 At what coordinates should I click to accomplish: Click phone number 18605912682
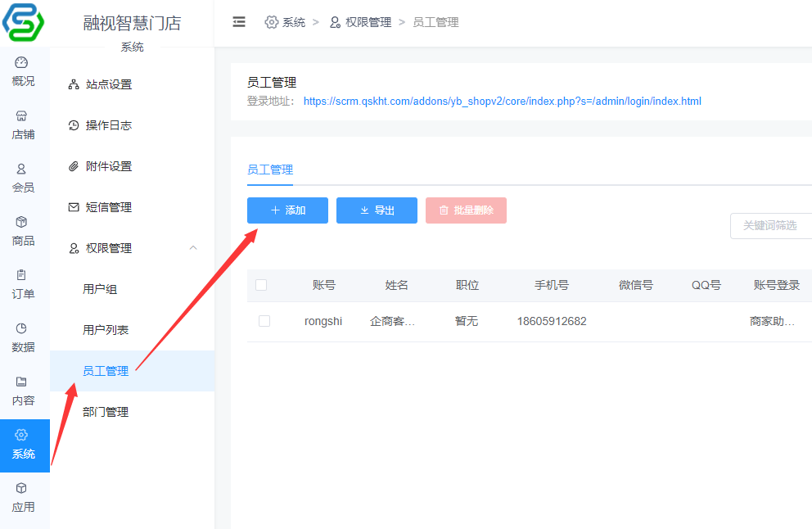click(552, 321)
